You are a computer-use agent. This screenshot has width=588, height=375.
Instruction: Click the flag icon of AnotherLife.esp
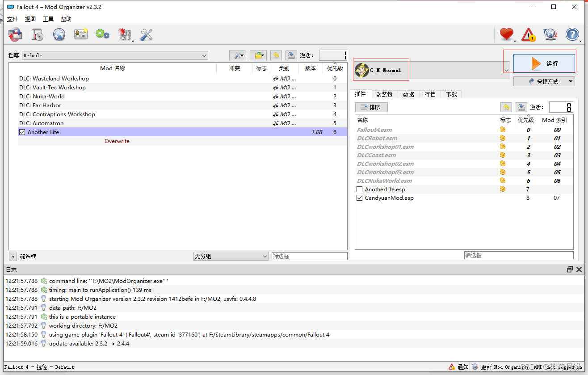click(x=503, y=189)
